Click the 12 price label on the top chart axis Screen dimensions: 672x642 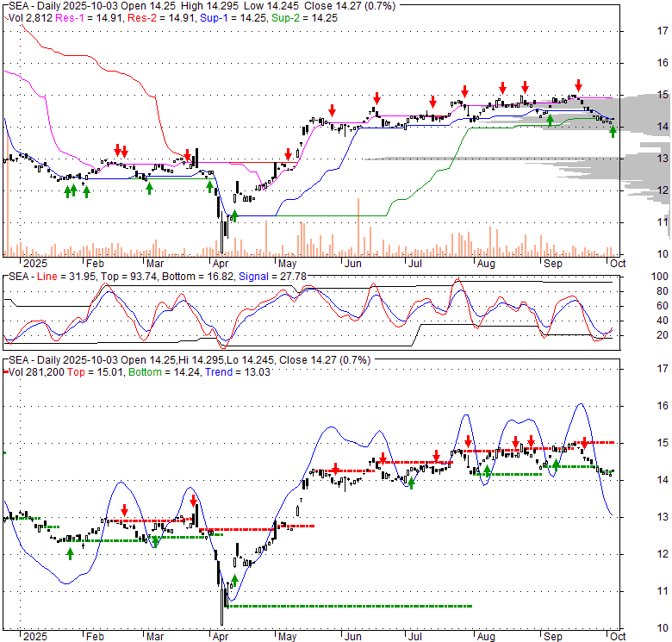tap(663, 190)
